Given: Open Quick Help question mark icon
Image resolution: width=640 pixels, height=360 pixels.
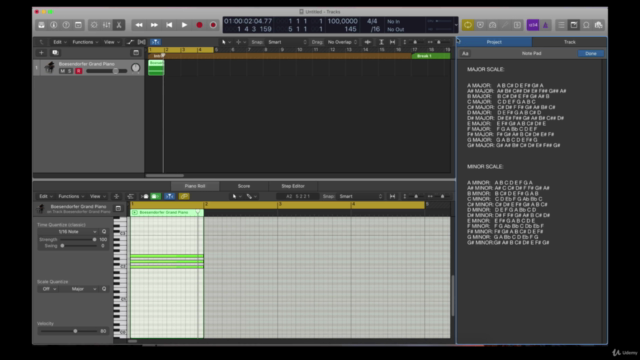Looking at the screenshot, I should point(66,25).
